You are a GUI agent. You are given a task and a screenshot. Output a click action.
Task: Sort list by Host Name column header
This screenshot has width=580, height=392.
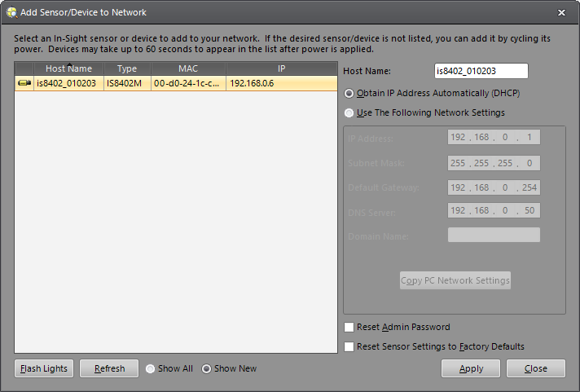(68, 69)
